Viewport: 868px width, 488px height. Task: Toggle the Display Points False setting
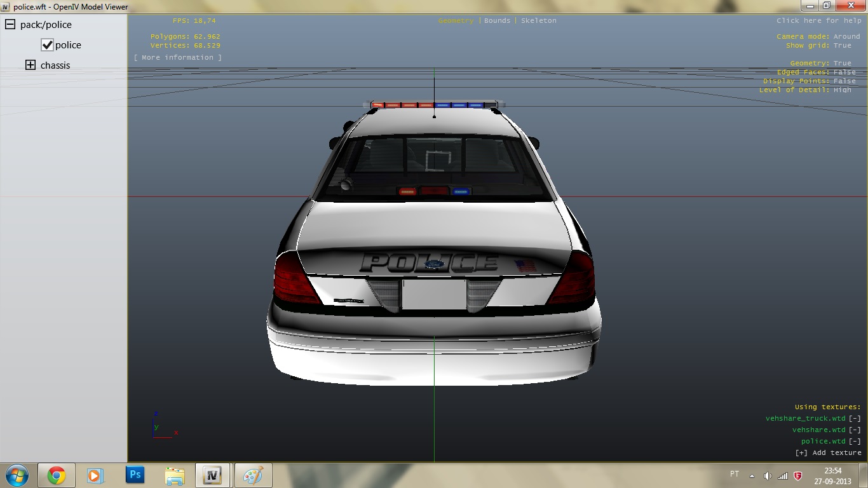844,81
